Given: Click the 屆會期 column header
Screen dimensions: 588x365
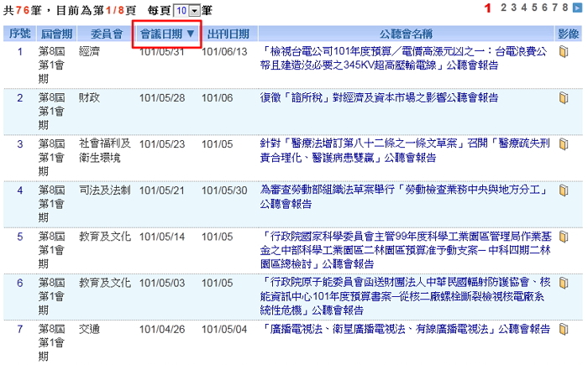Looking at the screenshot, I should [55, 34].
